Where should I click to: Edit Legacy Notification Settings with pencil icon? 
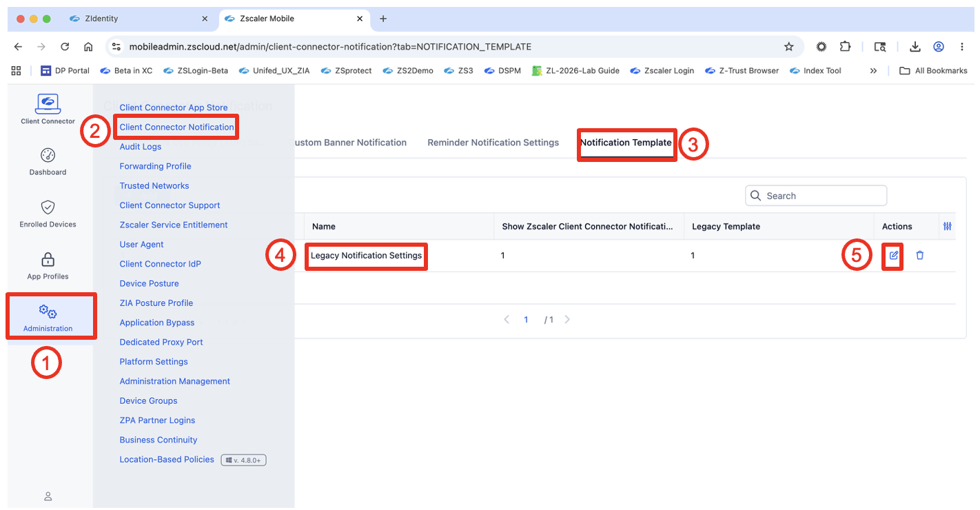pos(894,255)
